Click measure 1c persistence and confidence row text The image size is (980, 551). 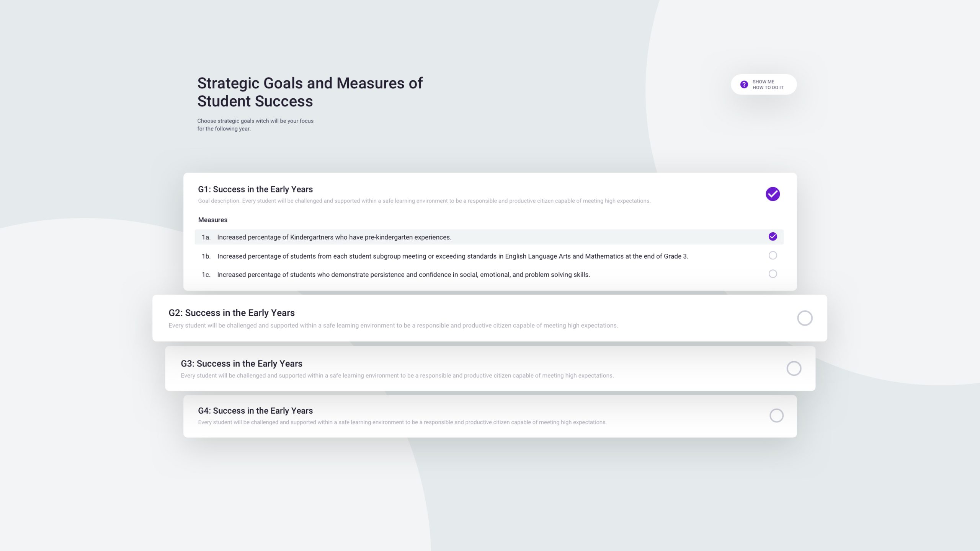pos(403,275)
